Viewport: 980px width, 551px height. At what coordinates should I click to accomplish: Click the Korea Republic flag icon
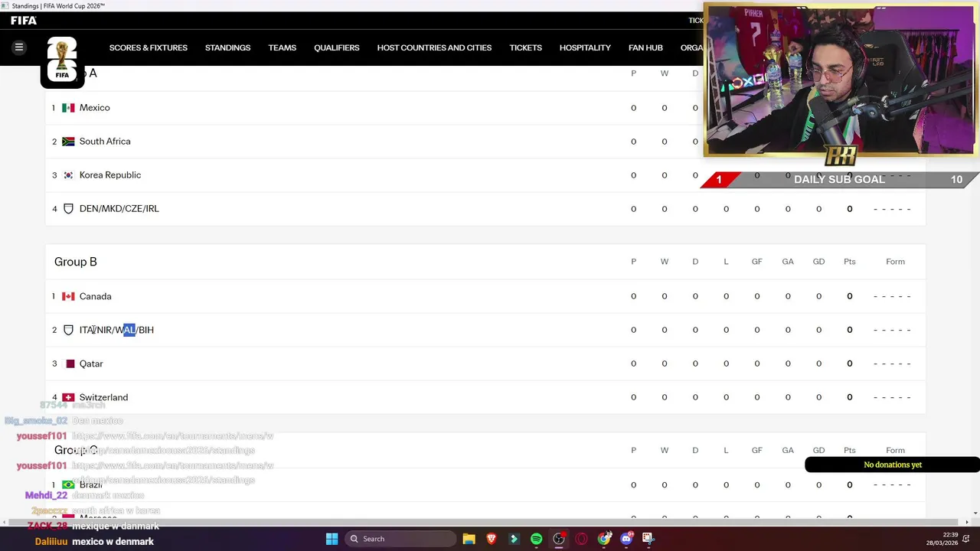[68, 175]
